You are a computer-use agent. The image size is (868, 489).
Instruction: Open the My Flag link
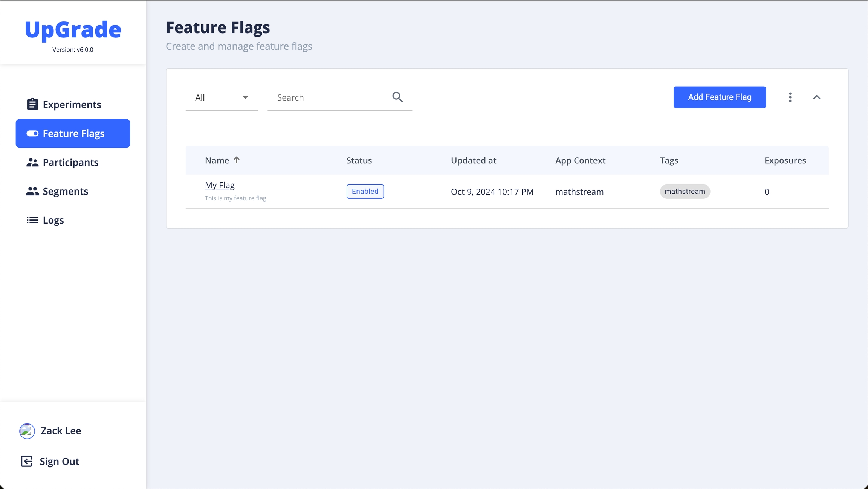click(220, 185)
